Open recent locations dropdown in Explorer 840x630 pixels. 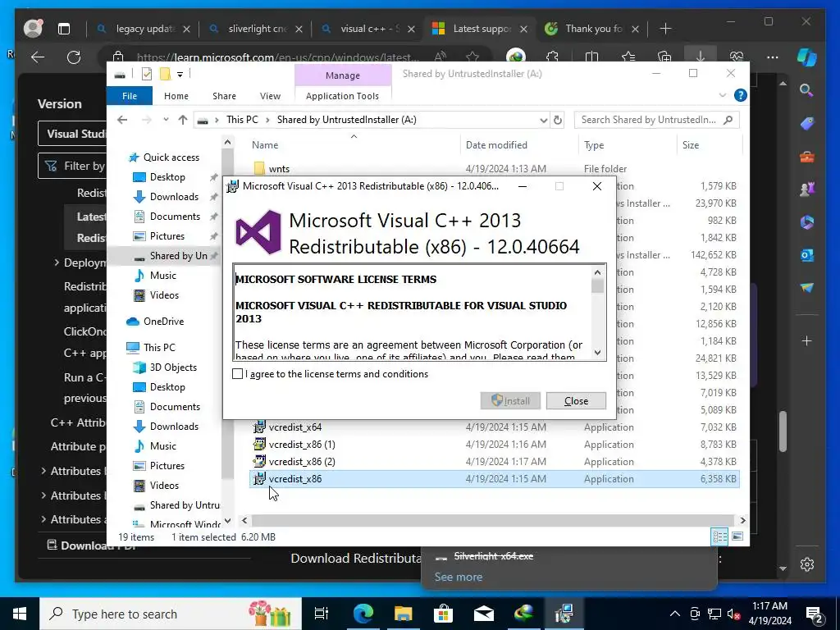coord(166,120)
